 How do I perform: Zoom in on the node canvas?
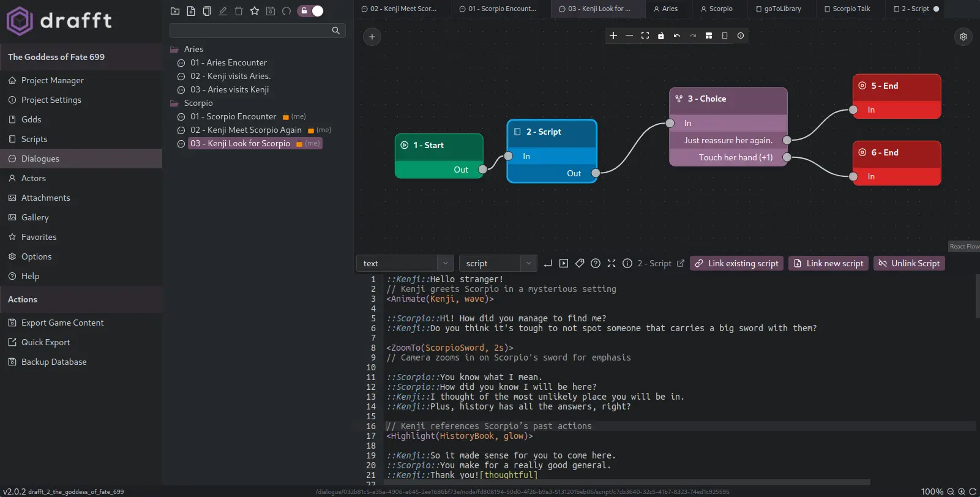pos(613,35)
